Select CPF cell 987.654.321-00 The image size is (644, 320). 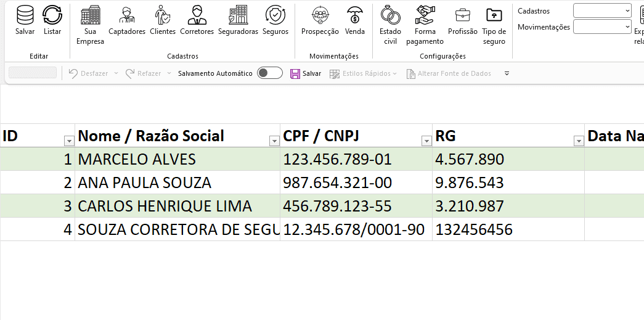(356, 183)
